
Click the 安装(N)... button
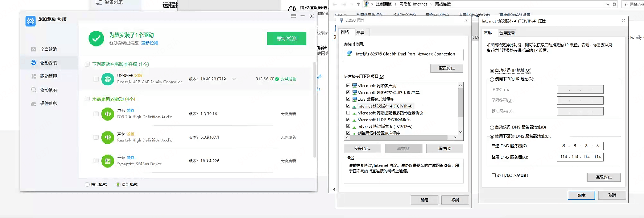pyautogui.click(x=362, y=148)
